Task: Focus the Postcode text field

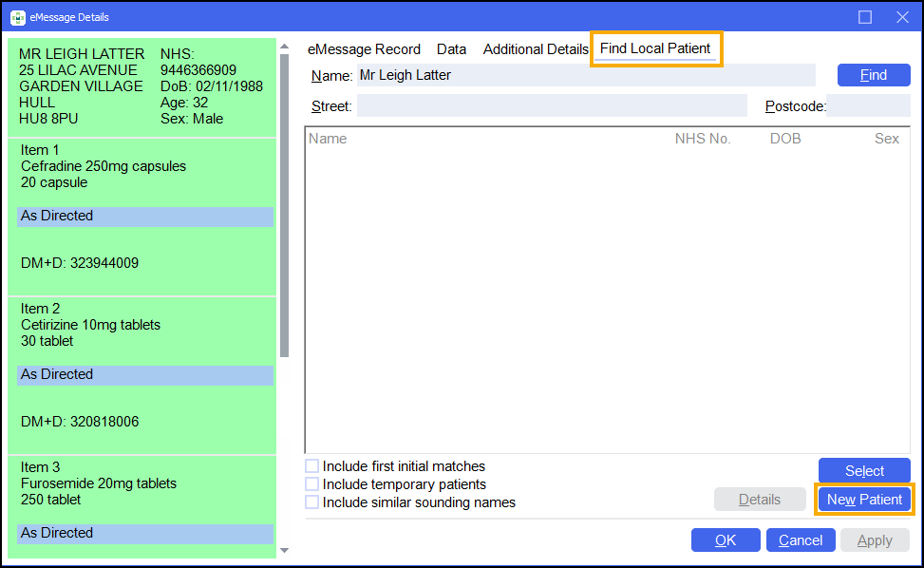Action: pos(869,106)
